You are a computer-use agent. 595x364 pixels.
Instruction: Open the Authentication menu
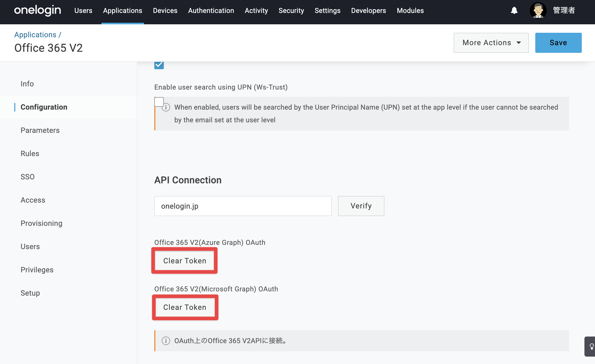point(211,11)
